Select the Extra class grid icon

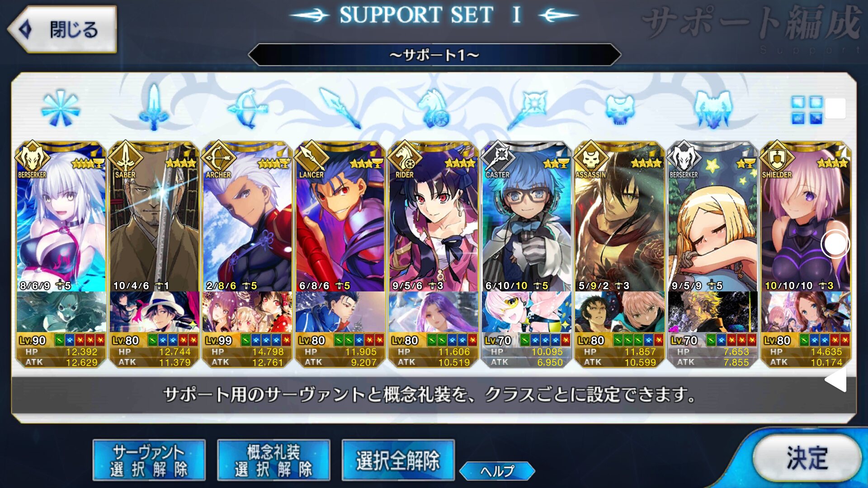pos(807,110)
